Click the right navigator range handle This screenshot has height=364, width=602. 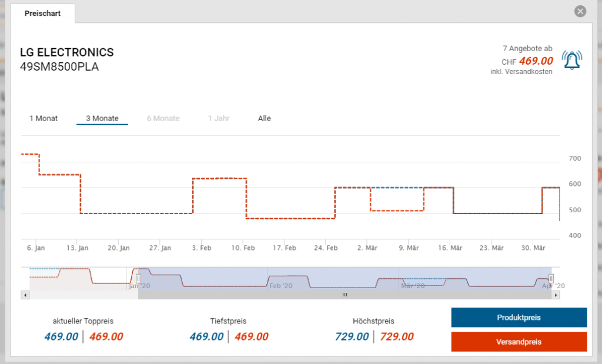(551, 278)
